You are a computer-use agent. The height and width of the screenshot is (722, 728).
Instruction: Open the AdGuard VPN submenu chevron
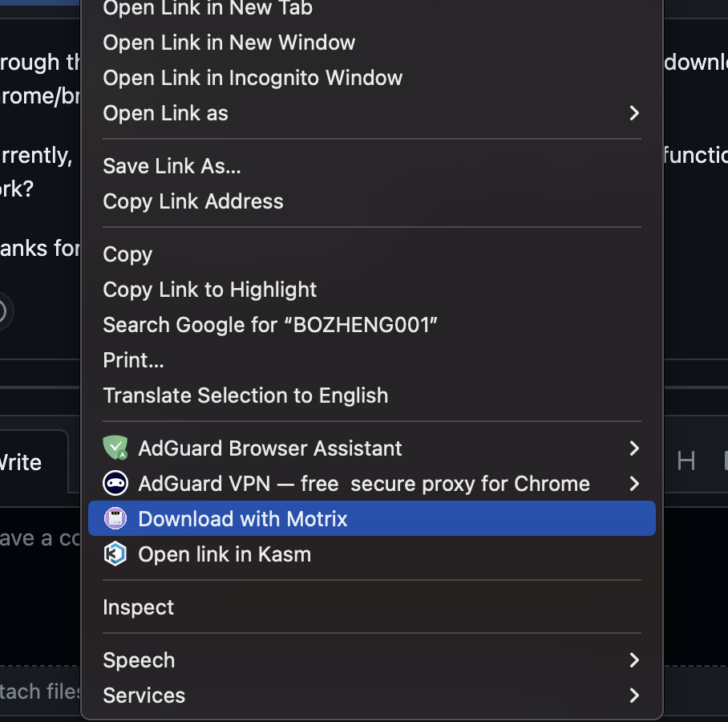(x=634, y=483)
